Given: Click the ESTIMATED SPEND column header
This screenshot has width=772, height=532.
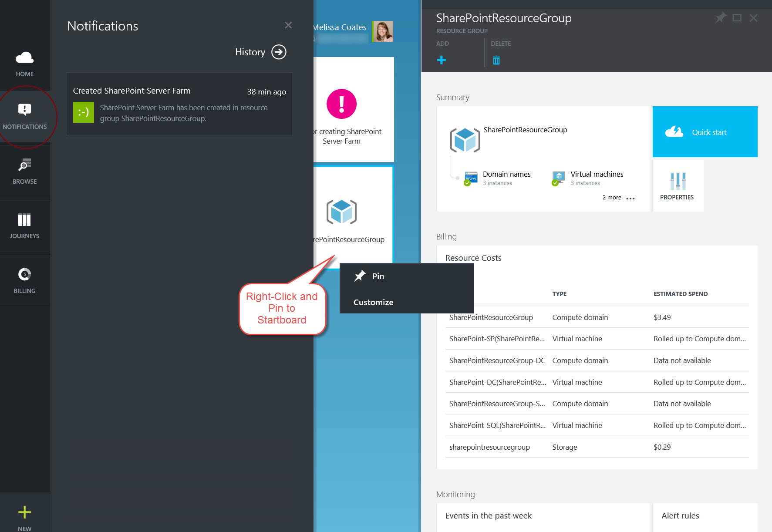Looking at the screenshot, I should 681,294.
